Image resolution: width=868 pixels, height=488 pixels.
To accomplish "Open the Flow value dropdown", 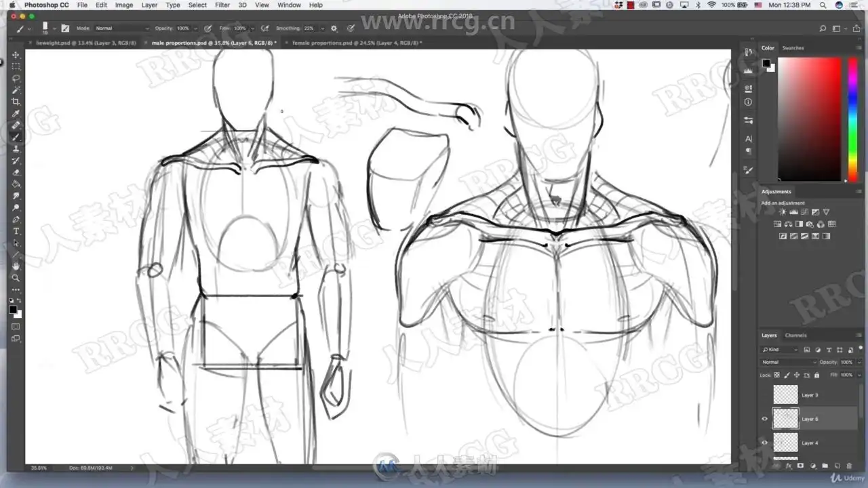I will 254,28.
